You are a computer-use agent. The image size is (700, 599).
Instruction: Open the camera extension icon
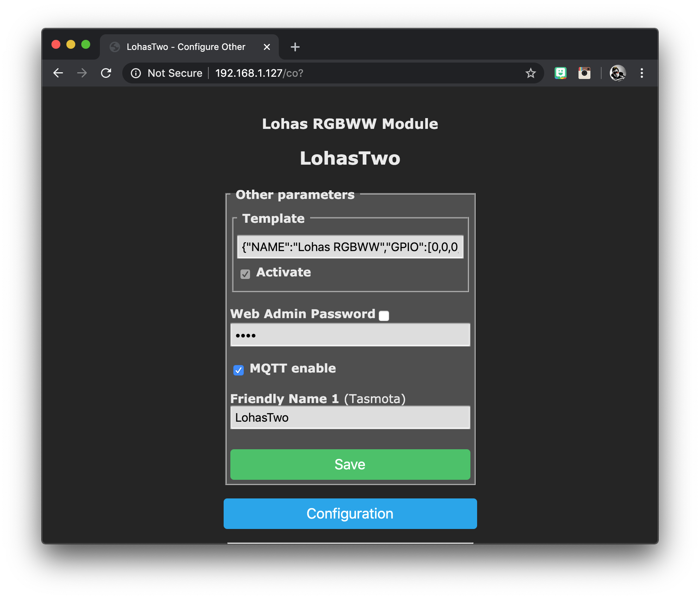584,73
